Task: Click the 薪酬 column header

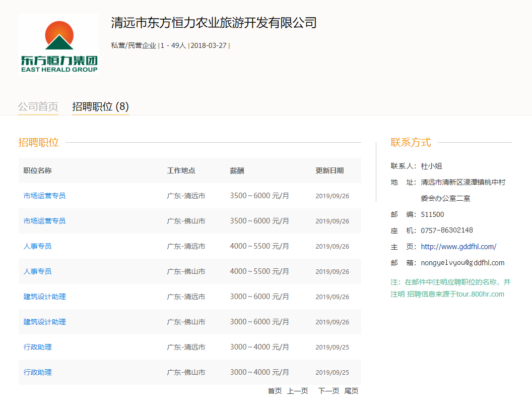Action: (237, 170)
